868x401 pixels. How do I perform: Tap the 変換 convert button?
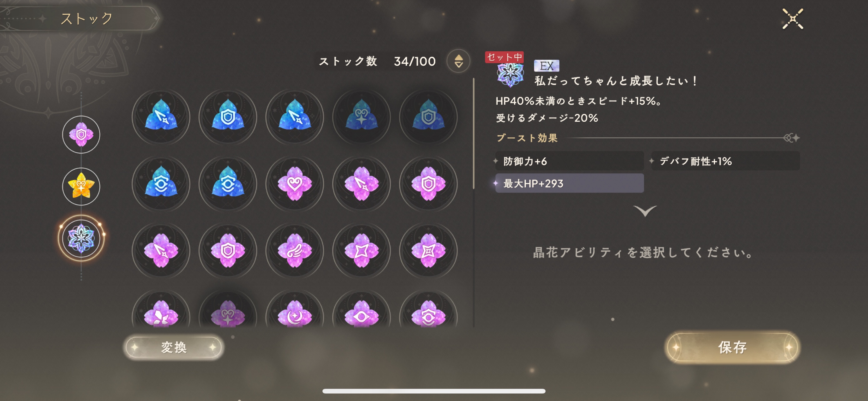(x=173, y=347)
